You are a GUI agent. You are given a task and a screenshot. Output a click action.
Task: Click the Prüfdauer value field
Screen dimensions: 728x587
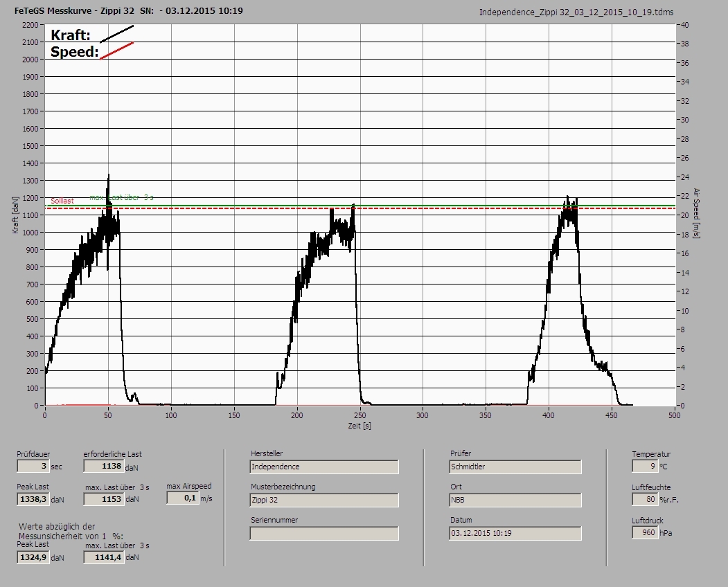tap(33, 466)
